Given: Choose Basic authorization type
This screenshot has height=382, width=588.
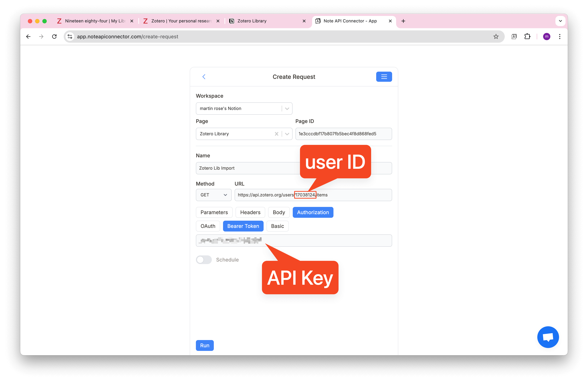Looking at the screenshot, I should tap(278, 226).
